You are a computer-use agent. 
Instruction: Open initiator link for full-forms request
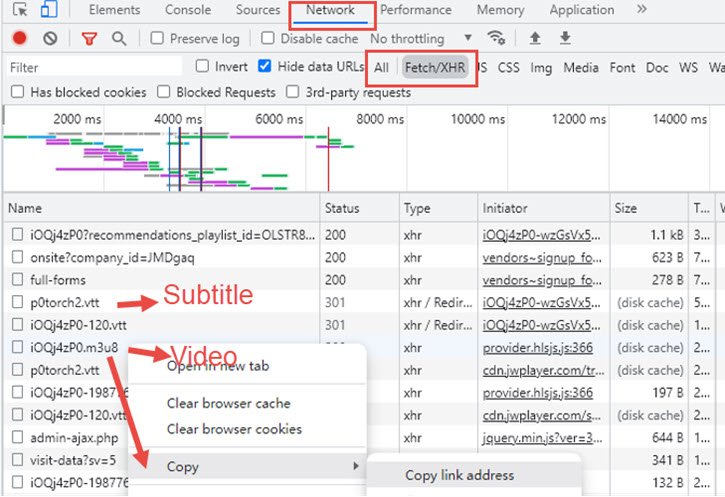point(542,280)
